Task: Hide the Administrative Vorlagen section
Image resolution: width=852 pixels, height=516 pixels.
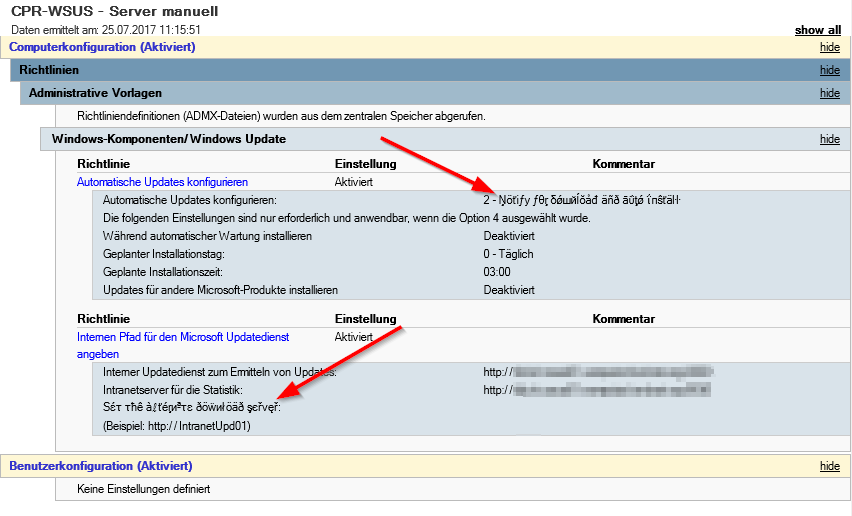Action: coord(830,93)
